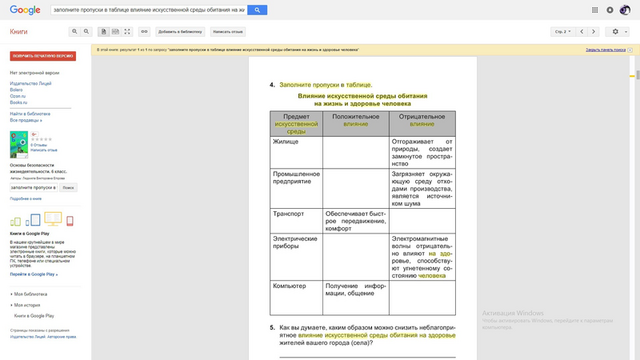The width and height of the screenshot is (640, 360).
Task: Click the book cover thumbnail
Action: click(x=19, y=144)
